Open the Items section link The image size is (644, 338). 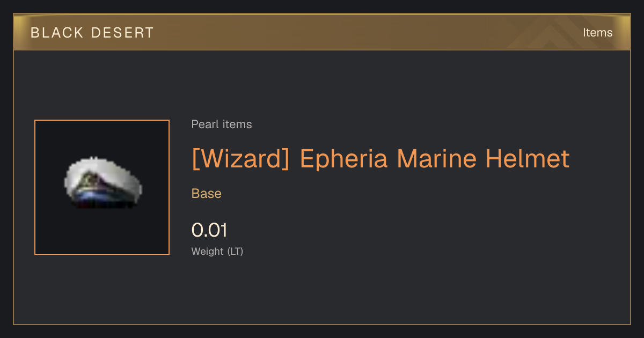pyautogui.click(x=597, y=33)
